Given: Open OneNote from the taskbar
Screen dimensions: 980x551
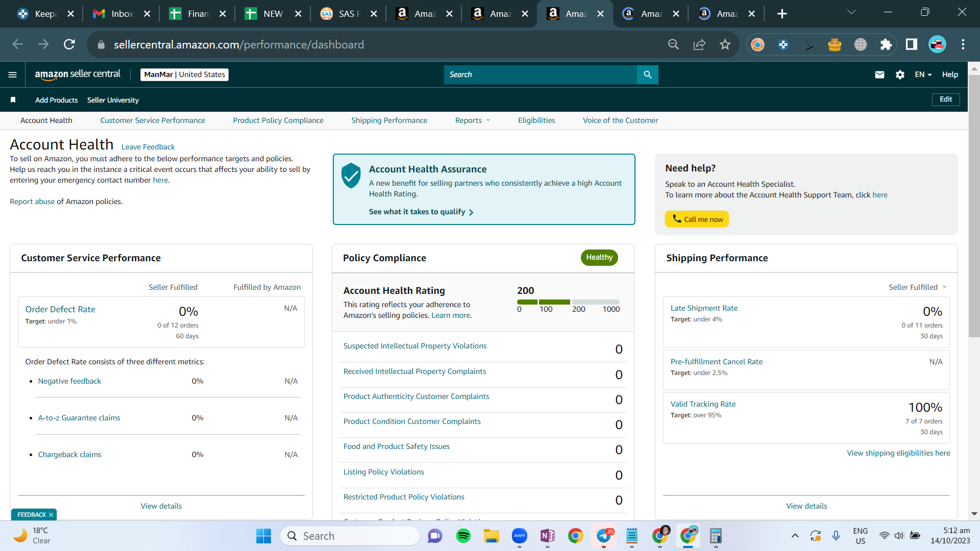Looking at the screenshot, I should coord(548,536).
